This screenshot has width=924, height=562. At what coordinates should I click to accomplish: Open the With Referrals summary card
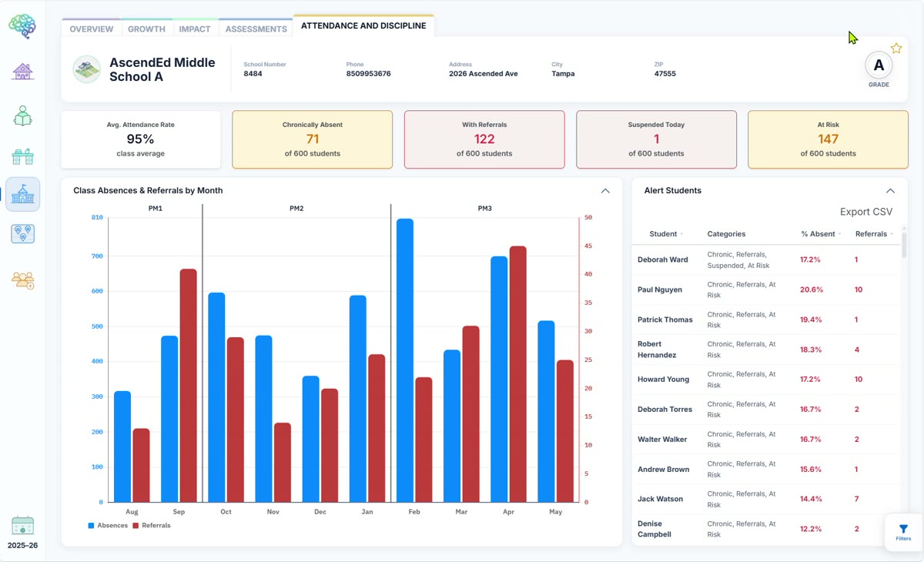click(484, 139)
